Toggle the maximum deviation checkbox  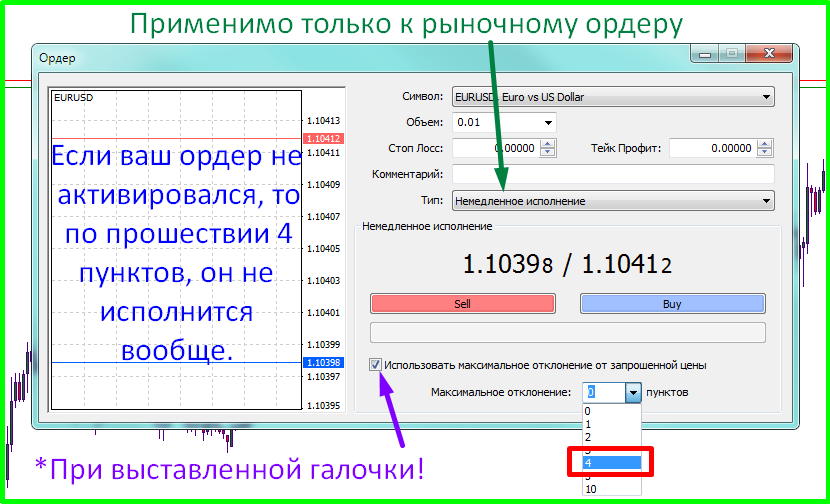coord(375,365)
